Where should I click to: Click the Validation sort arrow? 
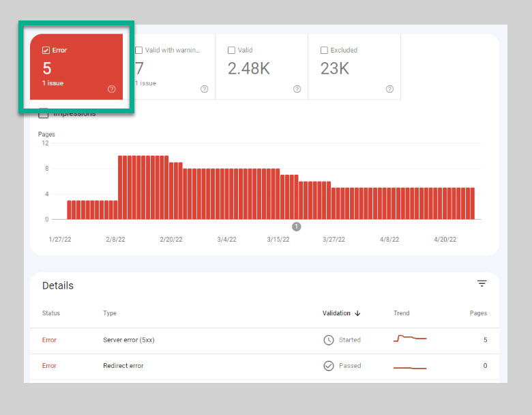[x=357, y=313]
